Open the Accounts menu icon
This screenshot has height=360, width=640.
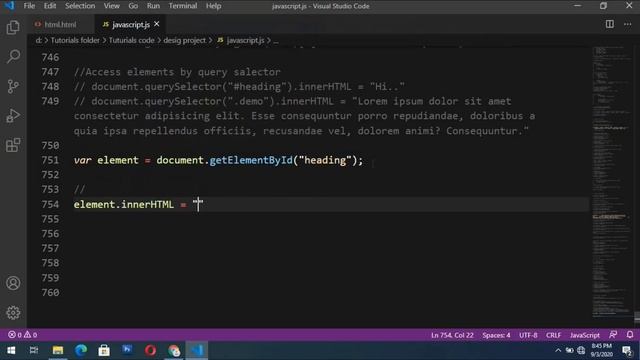point(13,283)
